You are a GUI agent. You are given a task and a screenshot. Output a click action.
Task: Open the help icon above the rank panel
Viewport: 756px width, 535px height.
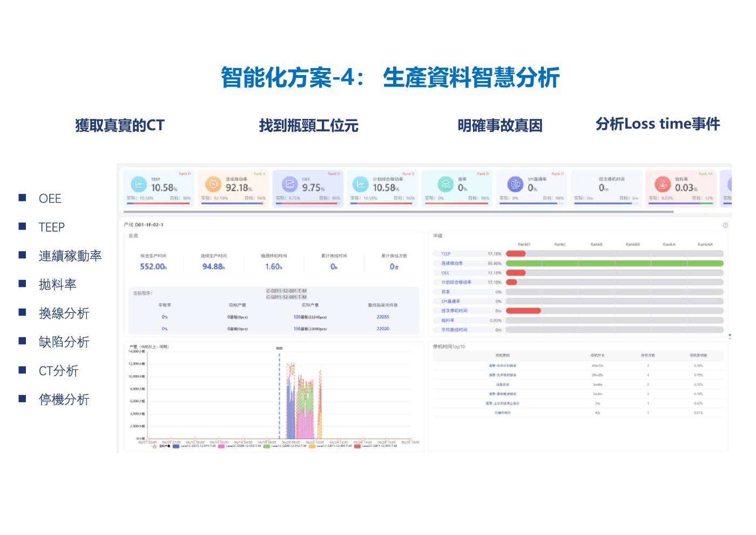(725, 225)
